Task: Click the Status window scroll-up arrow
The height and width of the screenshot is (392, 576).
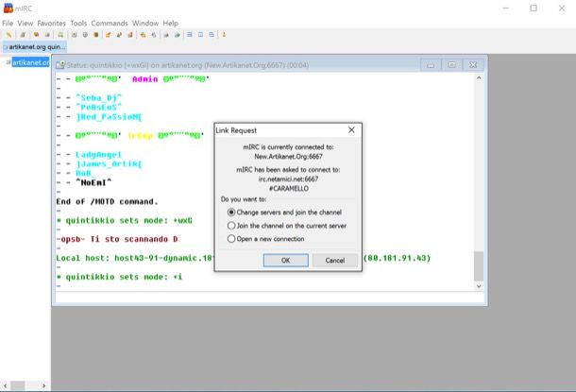Action: [479, 77]
